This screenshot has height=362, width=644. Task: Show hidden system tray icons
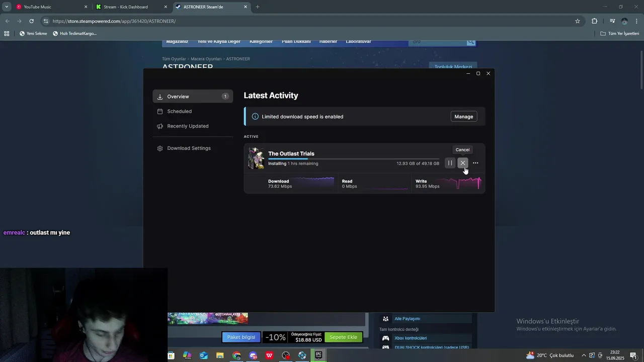coord(584,355)
